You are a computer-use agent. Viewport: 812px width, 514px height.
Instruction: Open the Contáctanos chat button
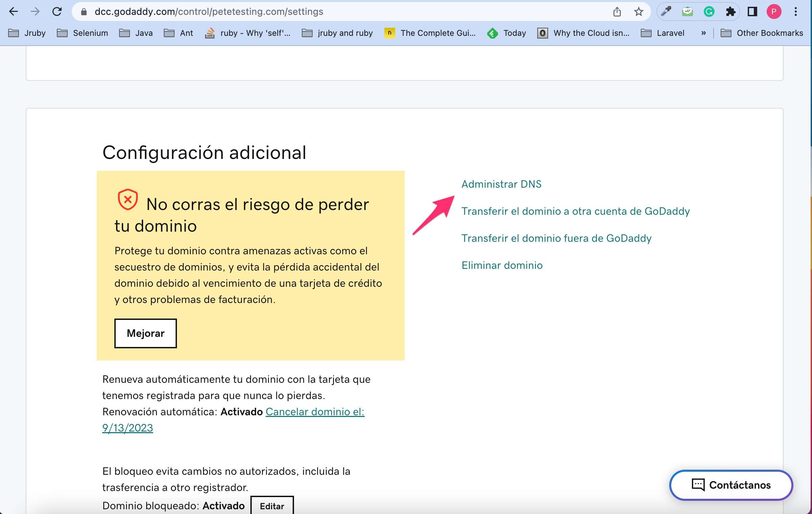point(731,485)
